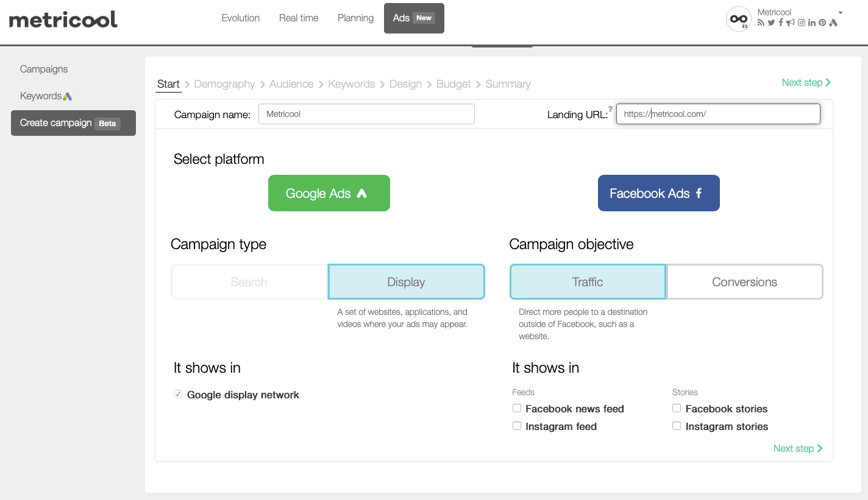Image resolution: width=868 pixels, height=500 pixels.
Task: Click Google Ads logo beside Keywords
Action: click(x=68, y=96)
